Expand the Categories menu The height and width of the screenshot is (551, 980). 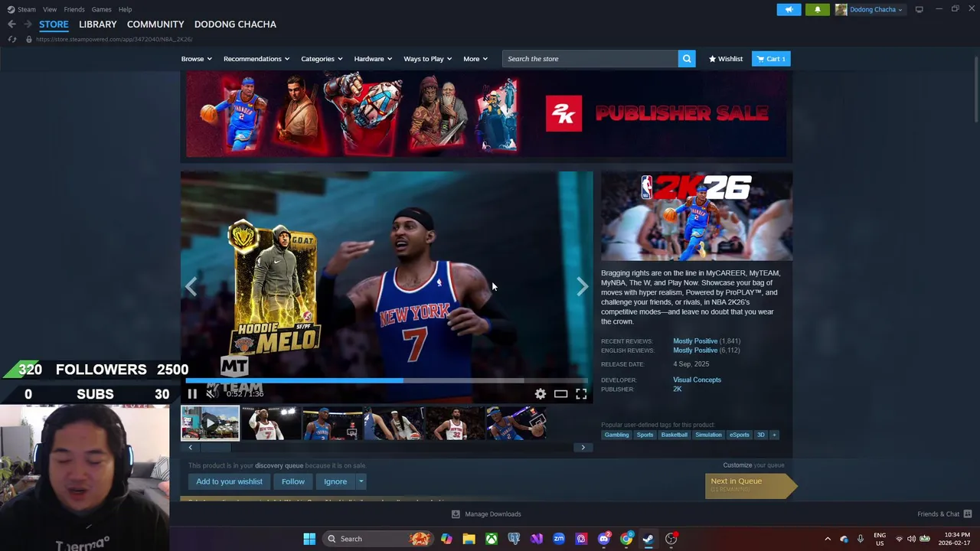[x=322, y=59]
